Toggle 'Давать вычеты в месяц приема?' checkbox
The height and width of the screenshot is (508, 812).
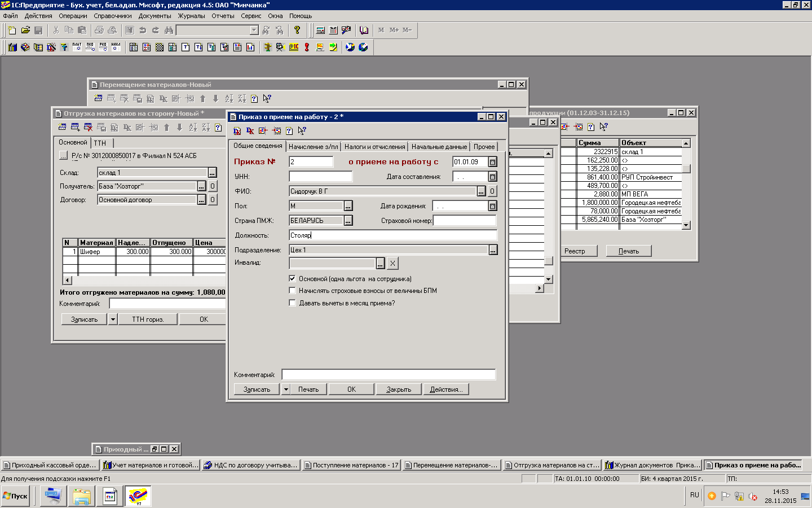point(292,303)
